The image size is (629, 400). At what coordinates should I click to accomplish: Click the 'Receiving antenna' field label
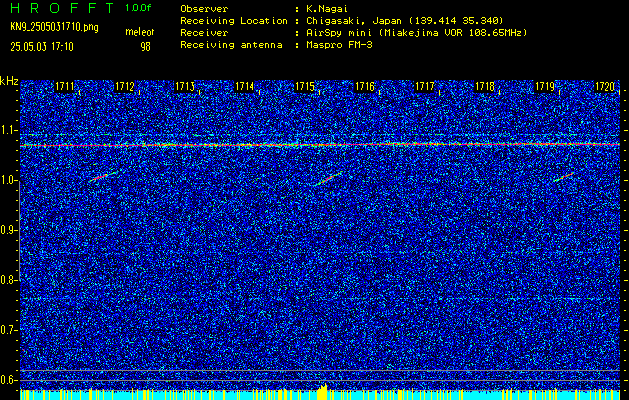(x=231, y=45)
